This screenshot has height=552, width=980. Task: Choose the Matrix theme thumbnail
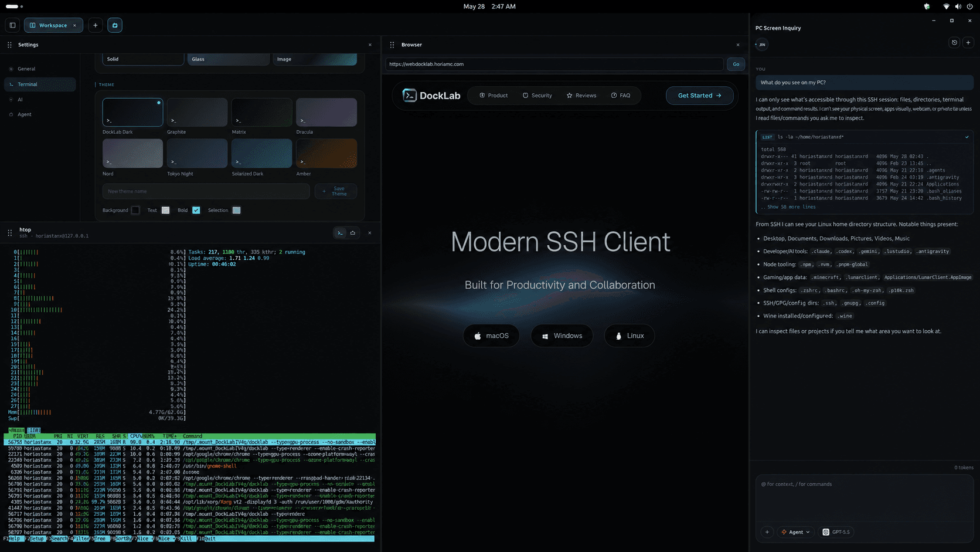coord(261,112)
